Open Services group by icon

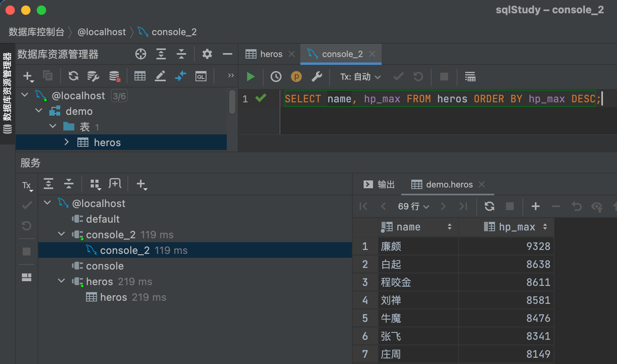tap(95, 184)
